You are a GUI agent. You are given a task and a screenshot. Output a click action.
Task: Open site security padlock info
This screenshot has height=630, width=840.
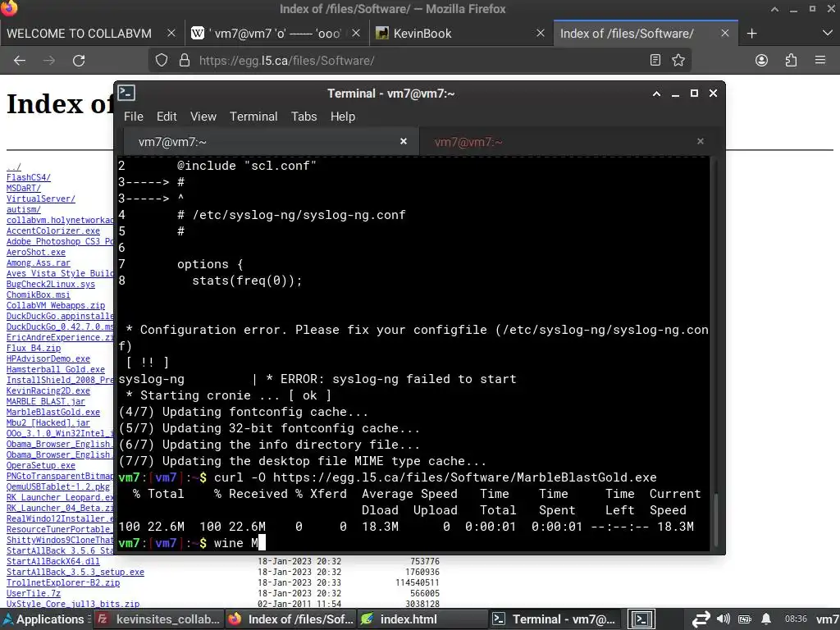point(185,60)
